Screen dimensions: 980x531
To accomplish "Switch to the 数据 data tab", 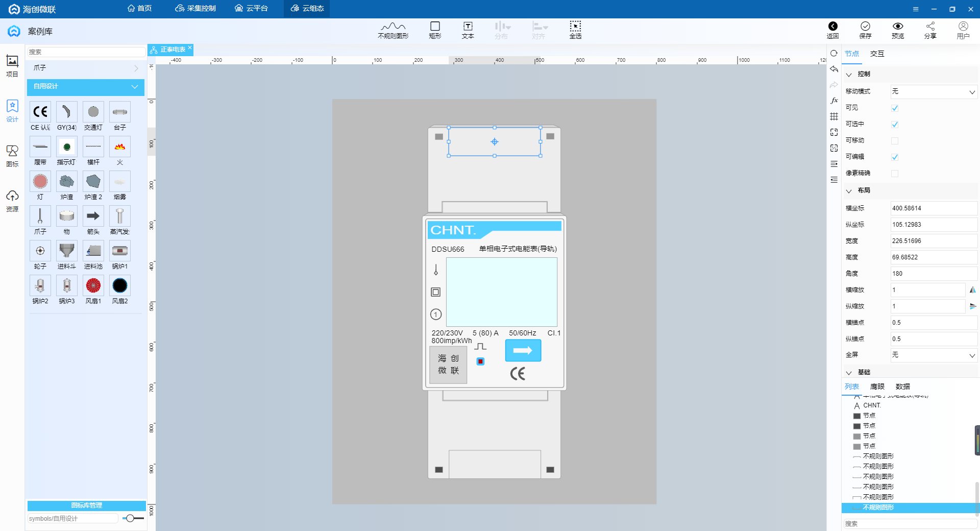I will pyautogui.click(x=902, y=387).
